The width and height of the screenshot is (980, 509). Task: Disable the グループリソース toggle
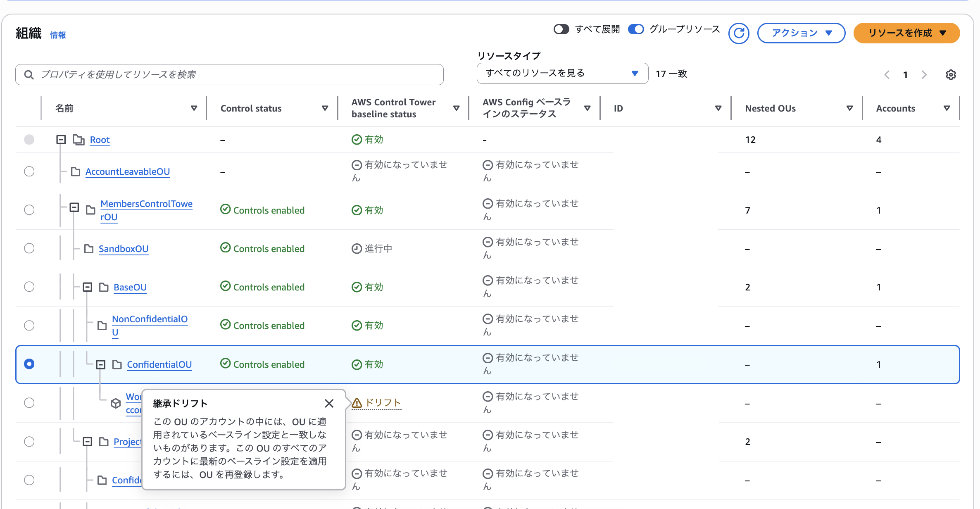tap(636, 29)
